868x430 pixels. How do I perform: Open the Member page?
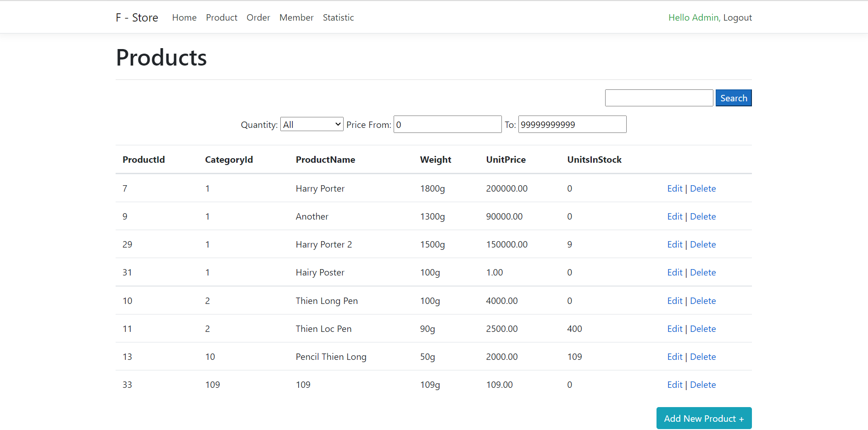[296, 17]
